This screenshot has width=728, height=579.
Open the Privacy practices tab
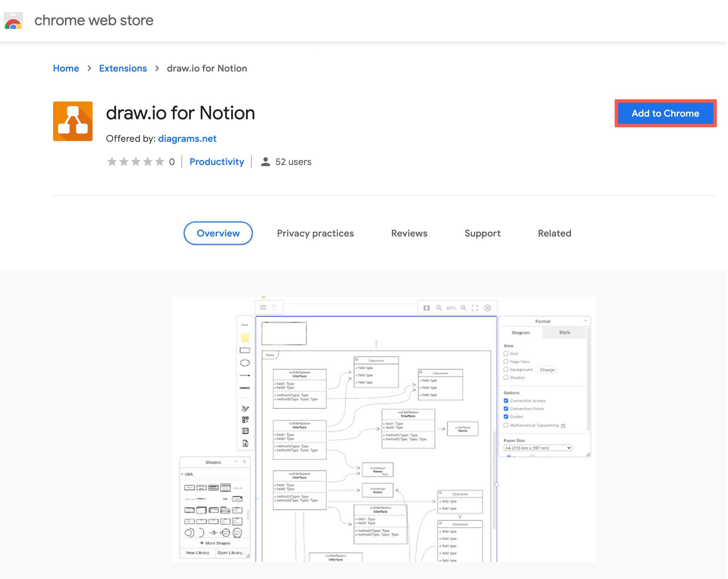(x=315, y=233)
